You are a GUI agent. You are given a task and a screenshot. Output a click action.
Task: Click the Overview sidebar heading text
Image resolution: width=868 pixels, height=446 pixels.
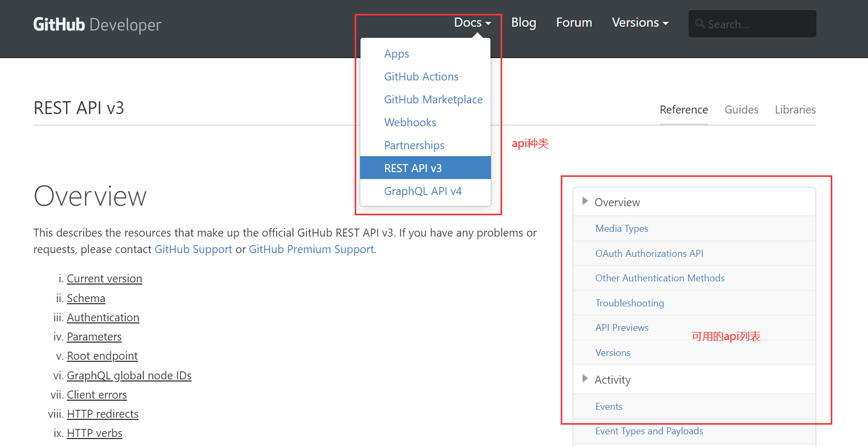coord(617,202)
